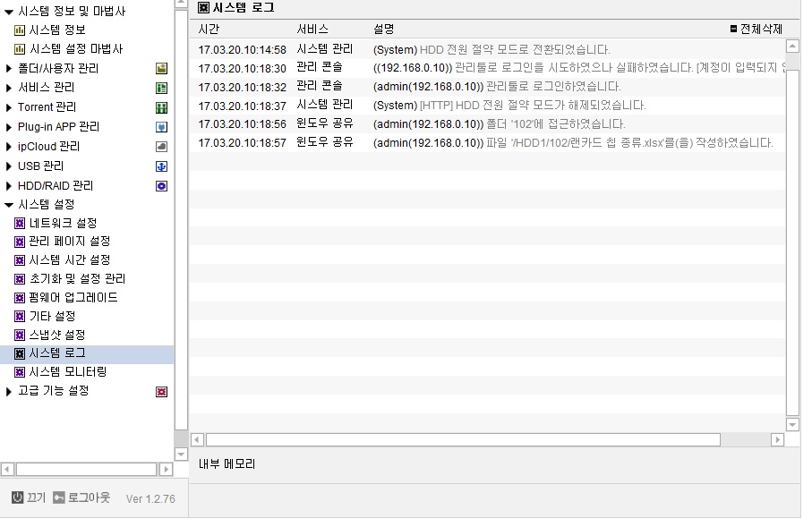Click log table scroll right arrow
The width and height of the screenshot is (812, 527).
(x=777, y=439)
